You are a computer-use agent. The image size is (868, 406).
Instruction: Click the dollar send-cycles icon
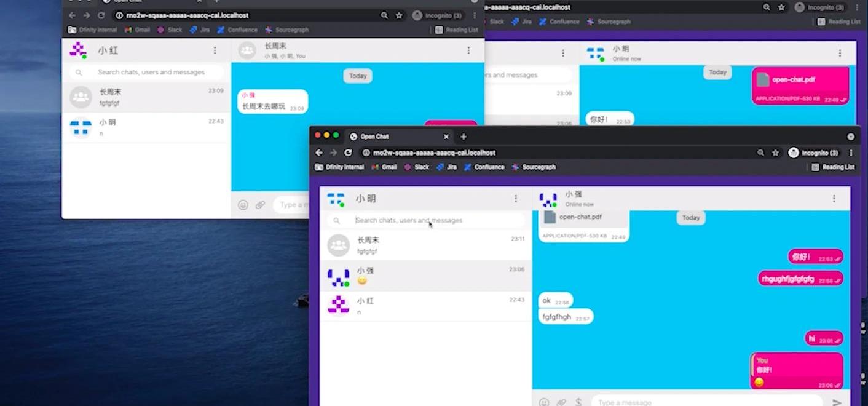click(578, 402)
